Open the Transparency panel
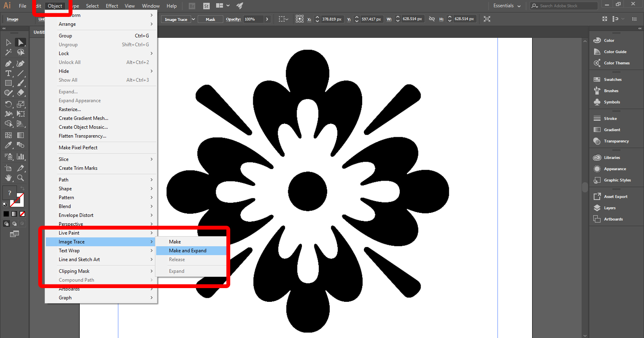Screen dimensions: 644x338 (x=616, y=141)
